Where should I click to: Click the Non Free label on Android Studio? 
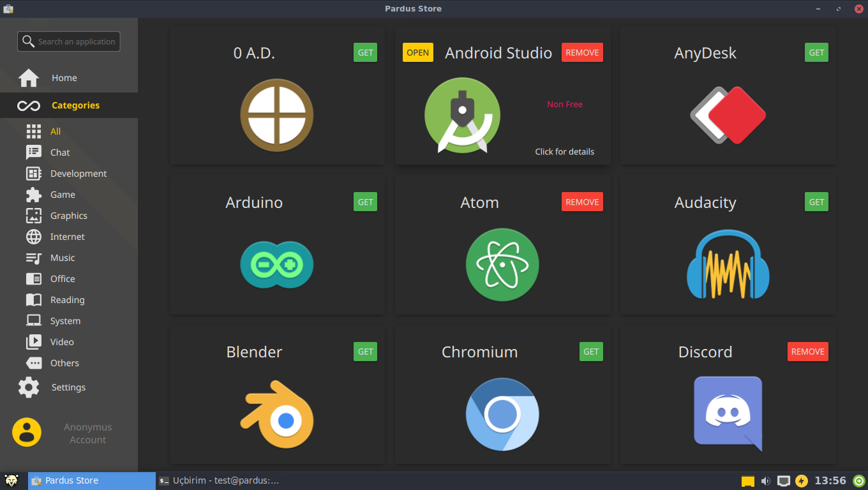[565, 104]
